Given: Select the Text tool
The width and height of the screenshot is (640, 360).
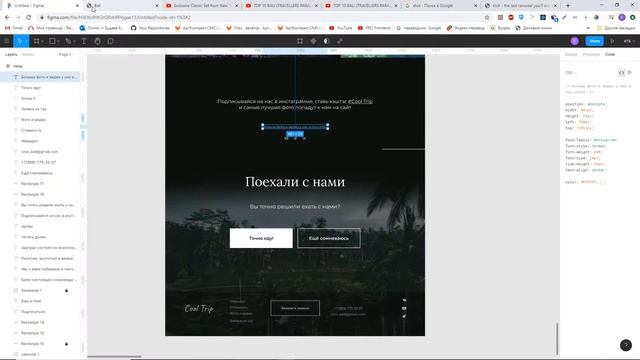Looking at the screenshot, I should (84, 41).
